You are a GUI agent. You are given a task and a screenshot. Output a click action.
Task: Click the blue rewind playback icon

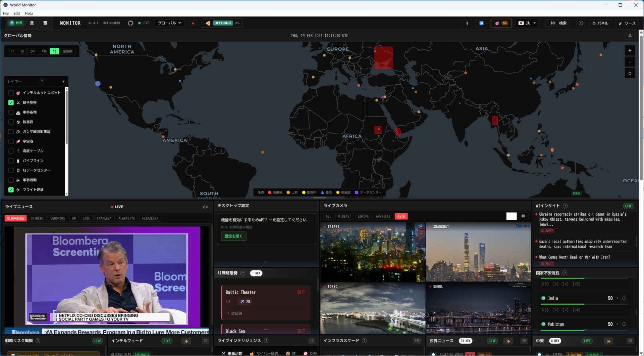pyautogui.click(x=481, y=23)
